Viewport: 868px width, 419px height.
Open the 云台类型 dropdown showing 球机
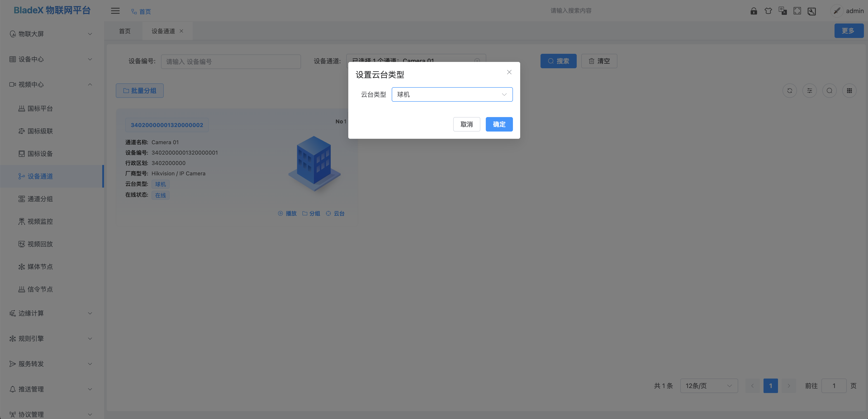point(452,94)
